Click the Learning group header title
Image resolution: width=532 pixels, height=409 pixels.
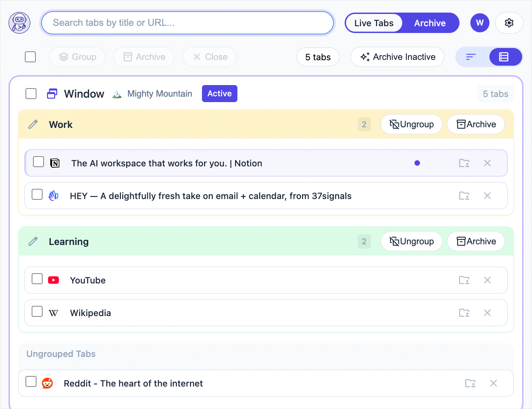click(x=69, y=242)
